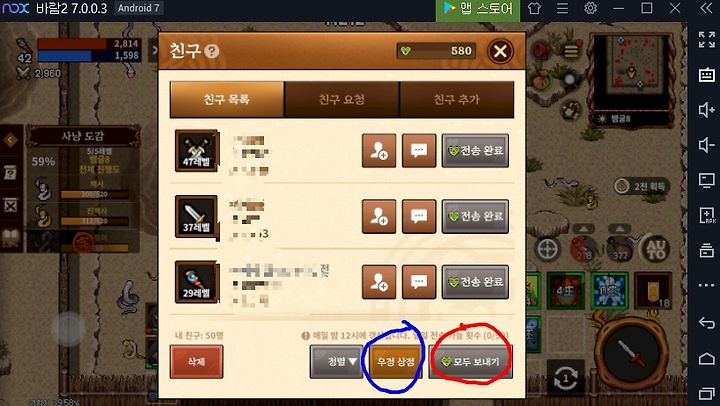
Task: Invite the level 47 friend to party
Action: tap(379, 151)
